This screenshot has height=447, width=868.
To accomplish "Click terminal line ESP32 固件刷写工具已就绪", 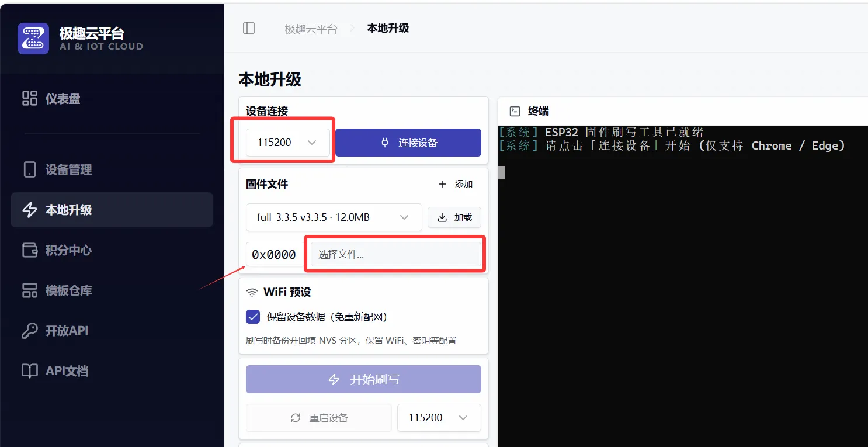I will (624, 132).
